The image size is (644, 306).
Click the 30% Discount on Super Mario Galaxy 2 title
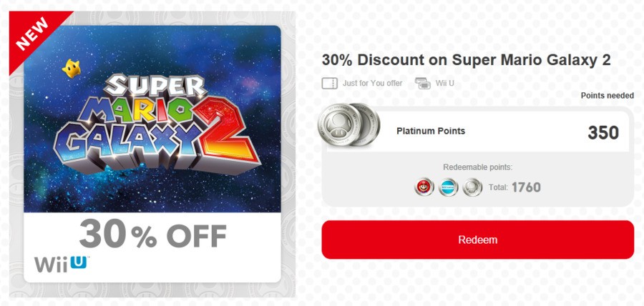tap(466, 60)
